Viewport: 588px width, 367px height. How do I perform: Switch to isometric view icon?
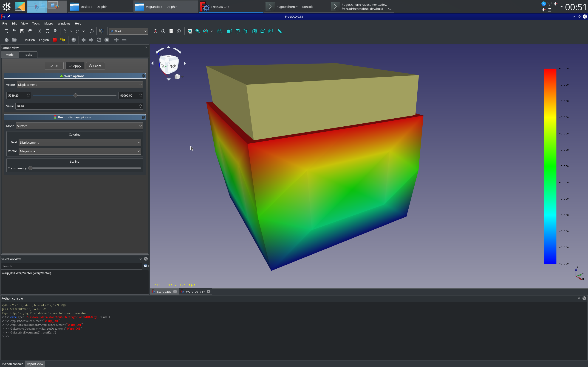point(220,31)
